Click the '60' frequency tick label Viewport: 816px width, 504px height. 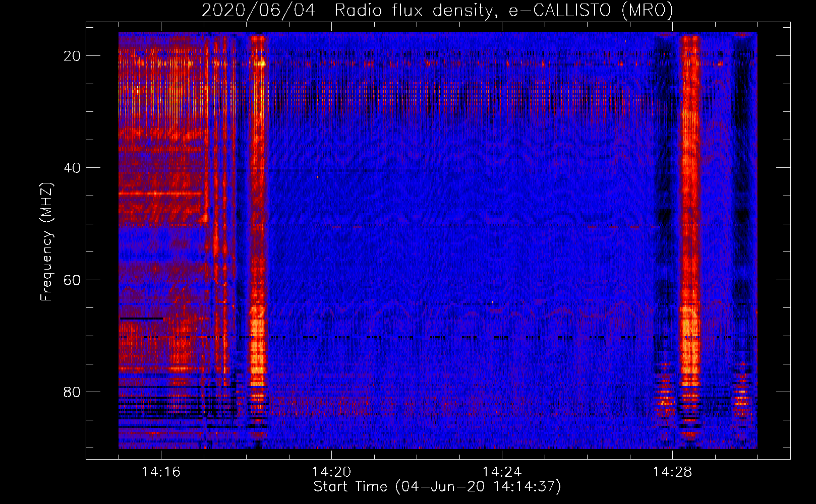click(72, 280)
